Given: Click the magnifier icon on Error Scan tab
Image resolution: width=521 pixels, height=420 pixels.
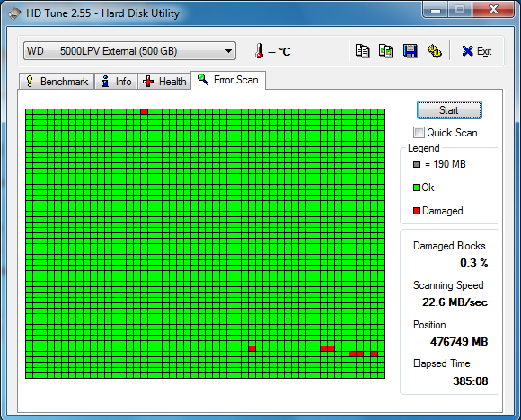Looking at the screenshot, I should [x=203, y=79].
